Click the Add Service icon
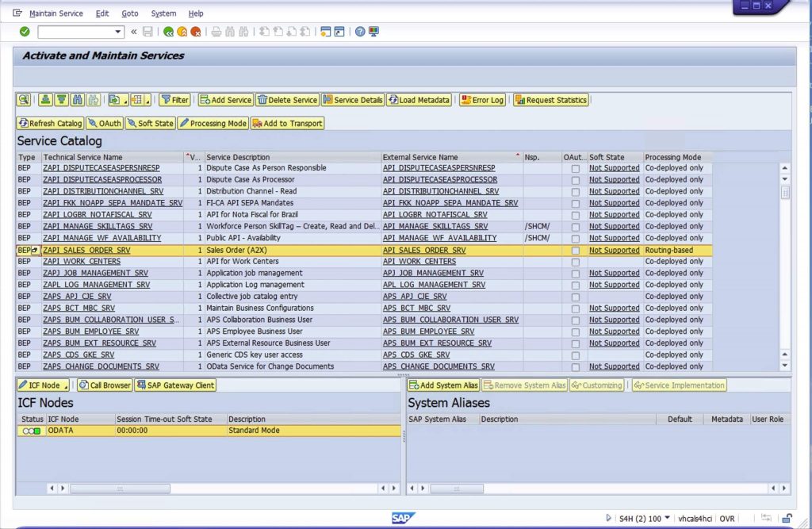Viewport: 812px width, 529px height. [x=207, y=100]
